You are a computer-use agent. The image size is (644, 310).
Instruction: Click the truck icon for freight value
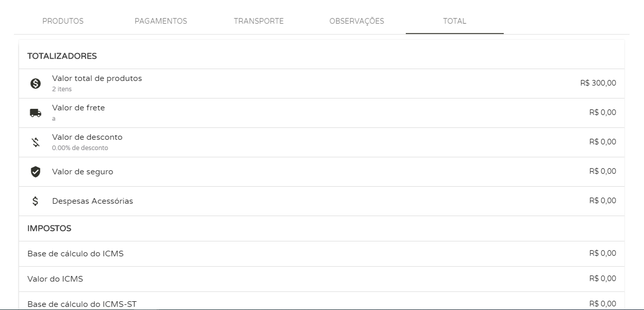click(x=36, y=113)
